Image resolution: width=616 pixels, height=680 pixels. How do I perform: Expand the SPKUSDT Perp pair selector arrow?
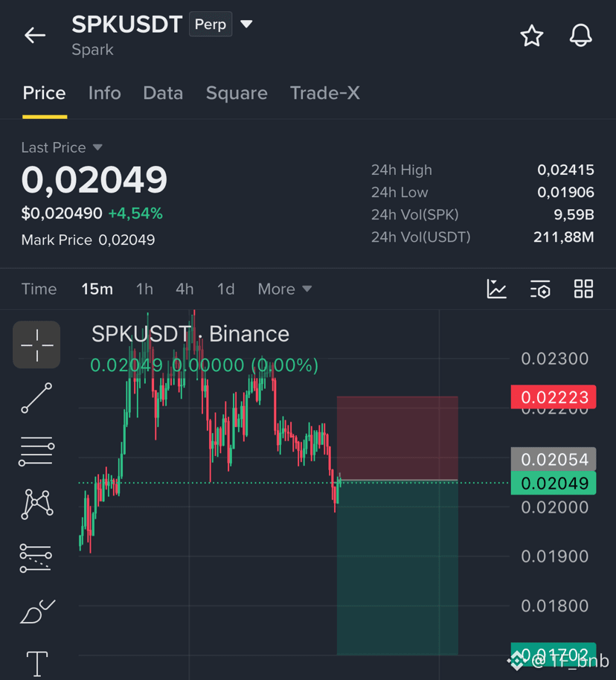tap(246, 24)
